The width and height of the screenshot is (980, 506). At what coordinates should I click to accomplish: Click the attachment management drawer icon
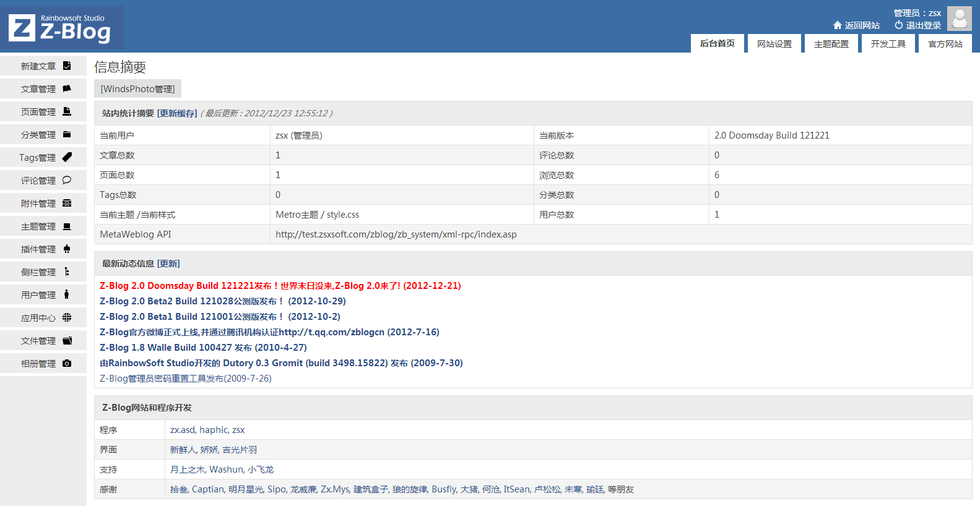pyautogui.click(x=67, y=203)
